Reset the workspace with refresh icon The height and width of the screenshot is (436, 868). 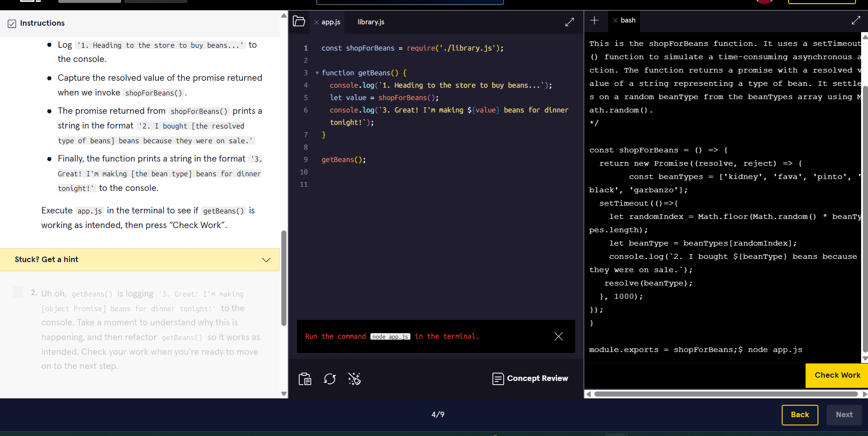click(330, 379)
